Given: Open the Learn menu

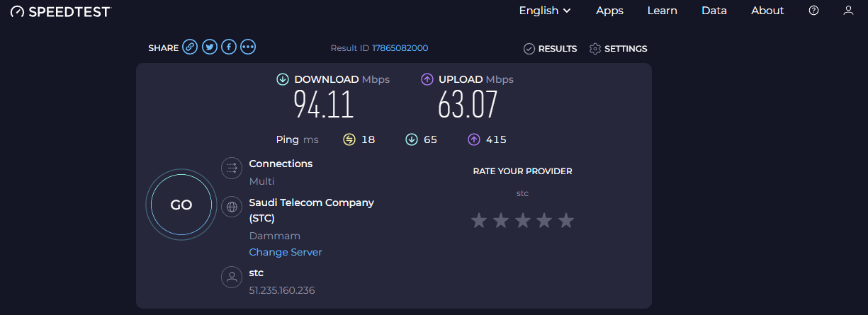Looking at the screenshot, I should click(663, 11).
